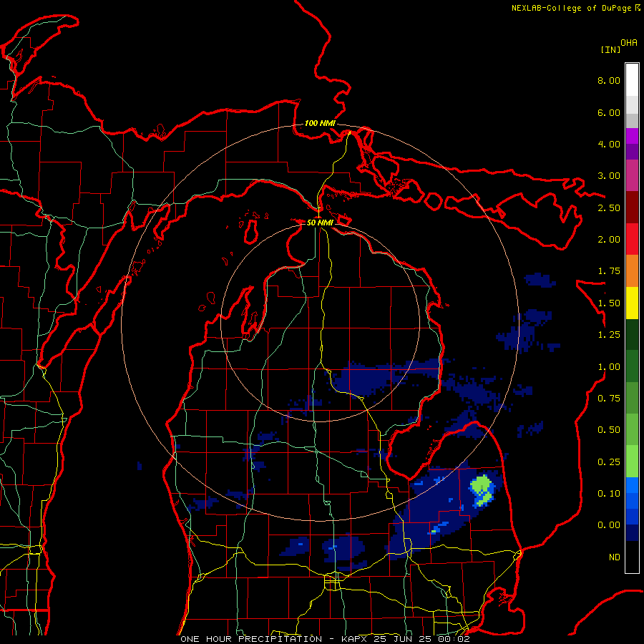Click the 50 NMI range ring label

pos(320,223)
